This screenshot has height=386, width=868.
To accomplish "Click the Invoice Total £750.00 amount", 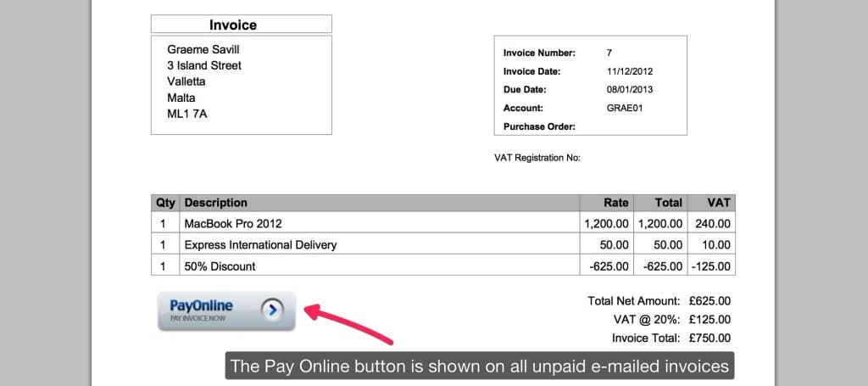I will point(709,338).
